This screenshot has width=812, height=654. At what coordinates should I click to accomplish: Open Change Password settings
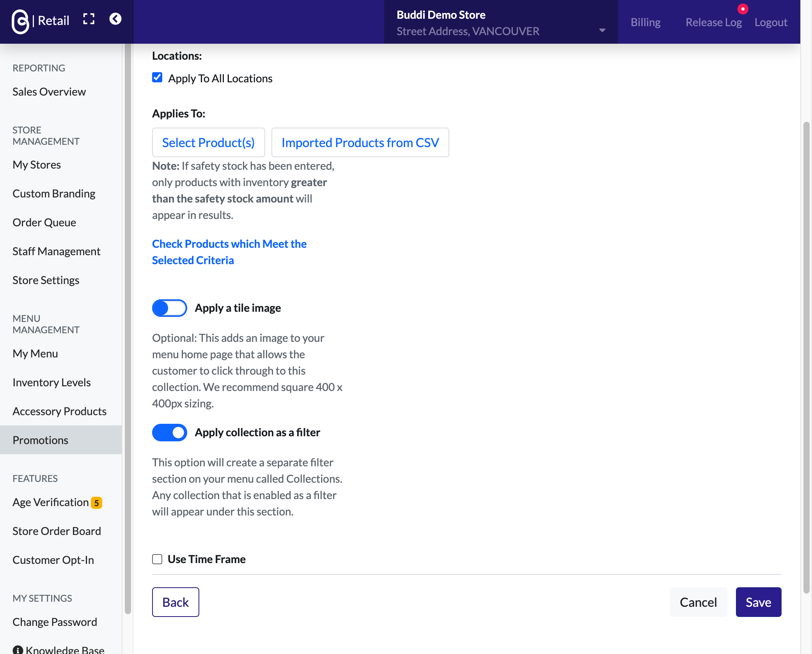[x=55, y=622]
